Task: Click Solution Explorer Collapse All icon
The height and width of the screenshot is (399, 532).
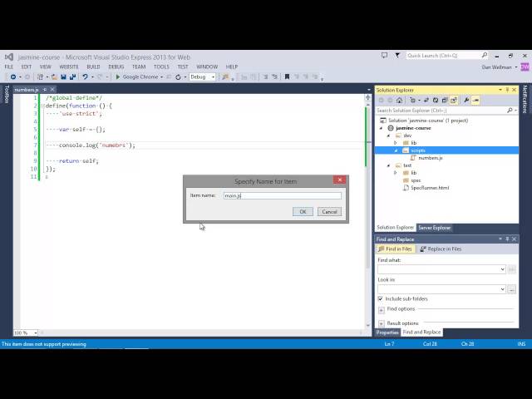Action: 445,100
